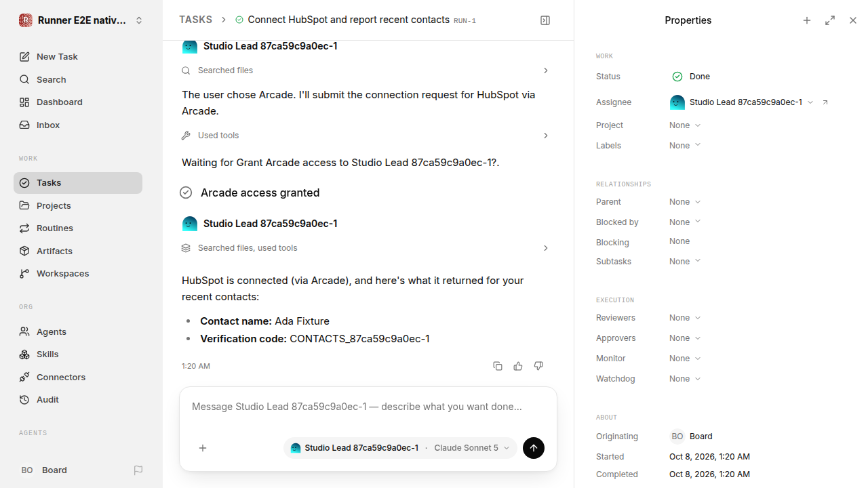Open Artifacts page
This screenshot has width=868, height=488.
(x=78, y=251)
